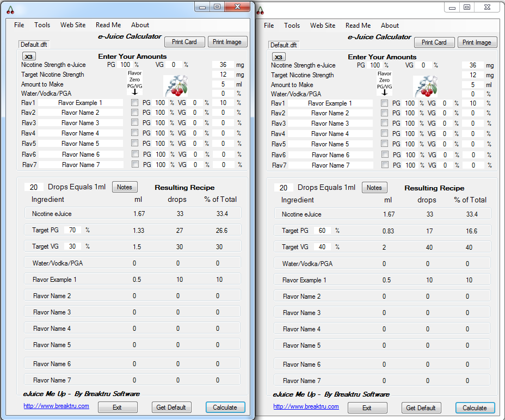
Task: Click nicotine strength 36 mg field, left window
Action: [223, 65]
